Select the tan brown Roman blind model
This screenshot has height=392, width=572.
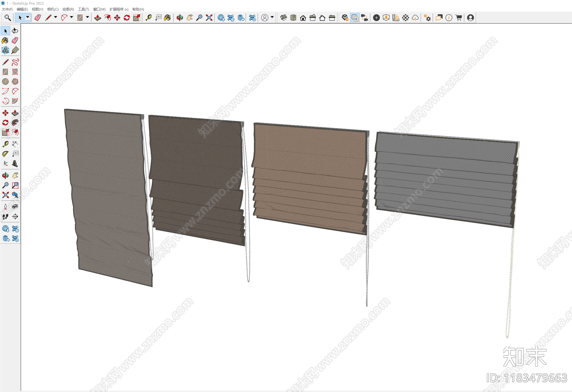(310, 179)
